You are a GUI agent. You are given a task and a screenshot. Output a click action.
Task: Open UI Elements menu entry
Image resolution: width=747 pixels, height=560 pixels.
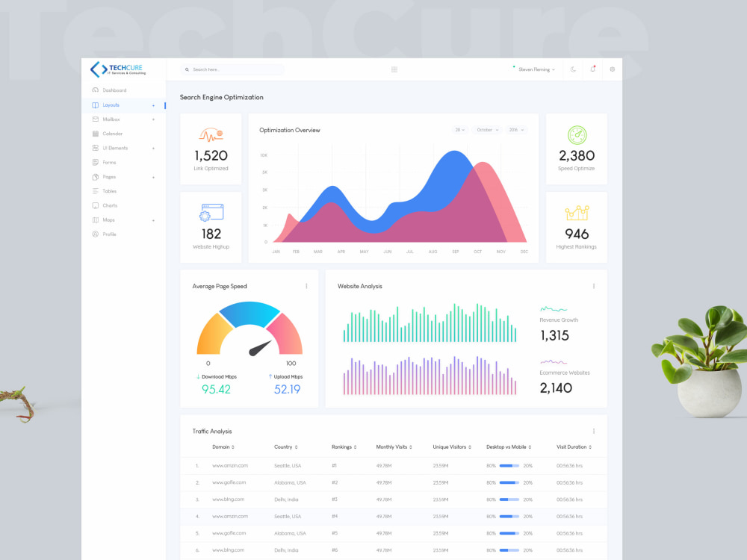(x=115, y=148)
